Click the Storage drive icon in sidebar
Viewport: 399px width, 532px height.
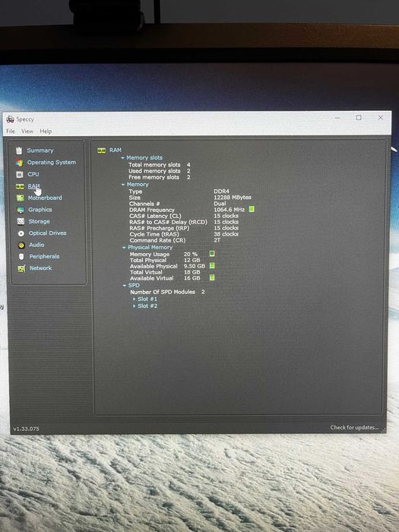pos(21,221)
